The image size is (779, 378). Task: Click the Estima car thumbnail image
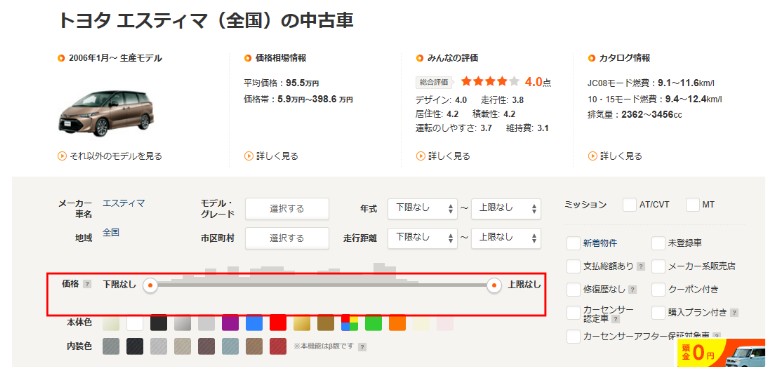(106, 113)
